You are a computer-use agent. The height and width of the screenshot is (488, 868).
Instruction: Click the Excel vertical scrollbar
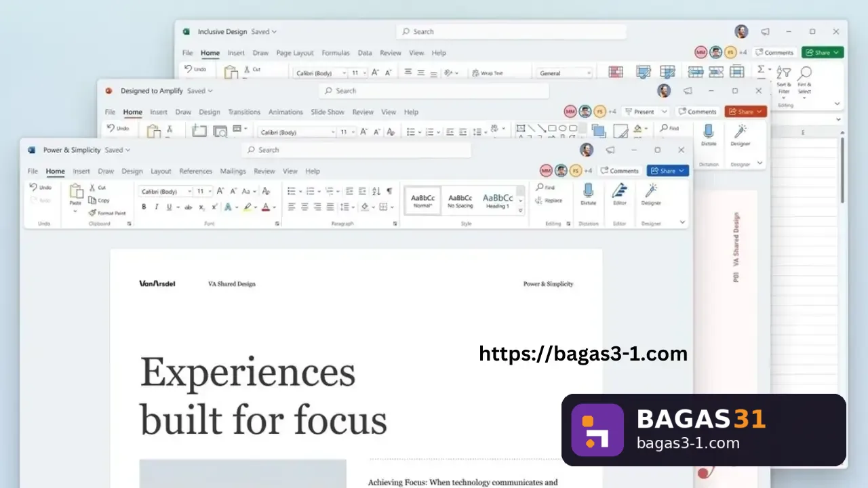[842, 169]
